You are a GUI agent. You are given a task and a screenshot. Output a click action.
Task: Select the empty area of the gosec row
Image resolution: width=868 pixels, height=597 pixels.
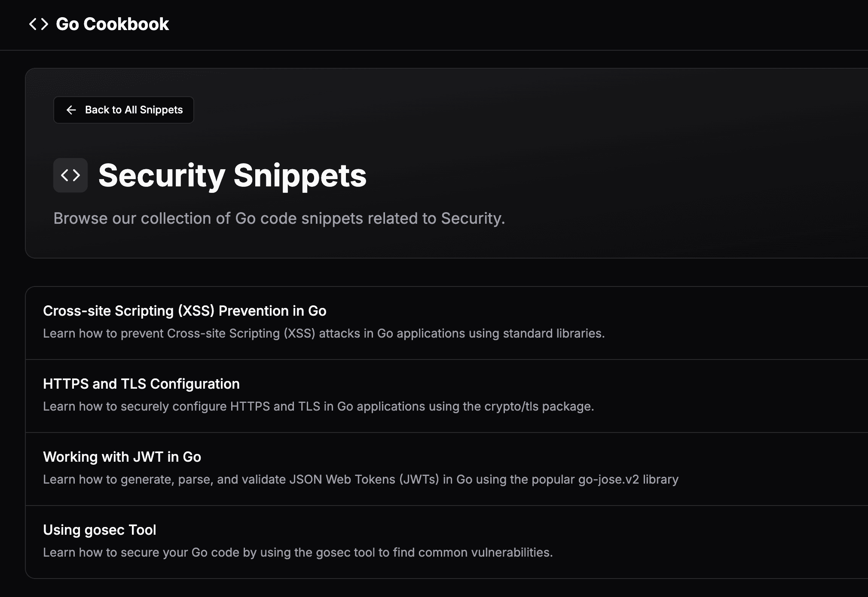pos(730,542)
